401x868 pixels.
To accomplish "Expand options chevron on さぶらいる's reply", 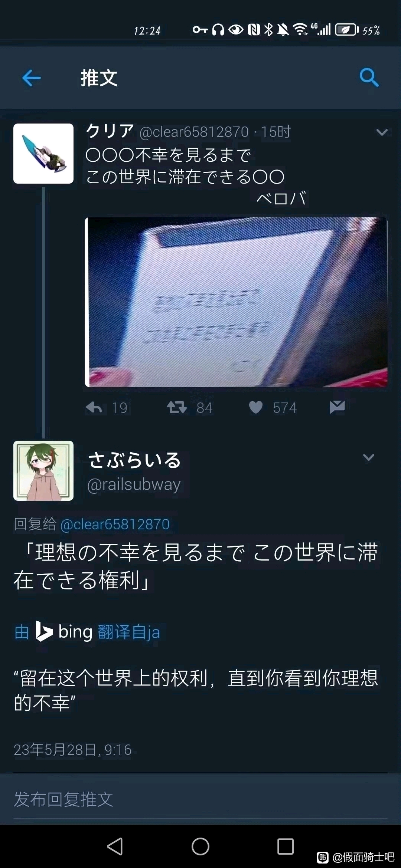I will (x=369, y=457).
